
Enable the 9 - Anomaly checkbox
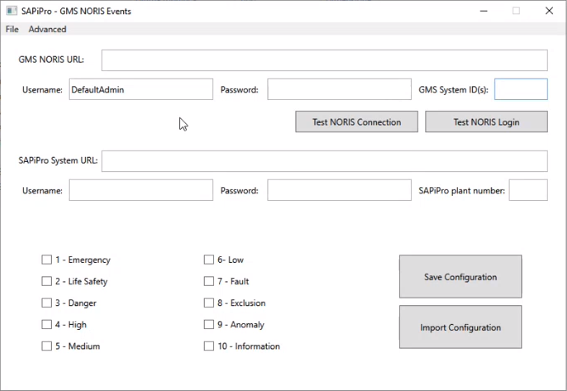[209, 324]
